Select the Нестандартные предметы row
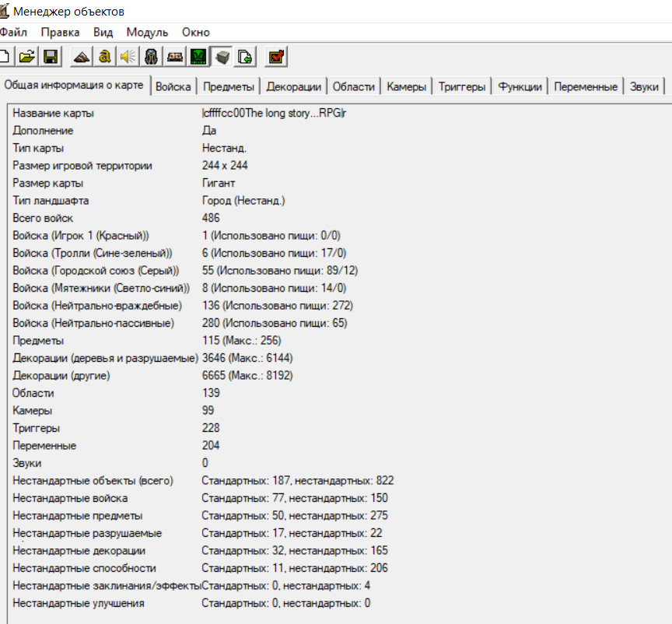The width and height of the screenshot is (672, 624). click(x=200, y=516)
